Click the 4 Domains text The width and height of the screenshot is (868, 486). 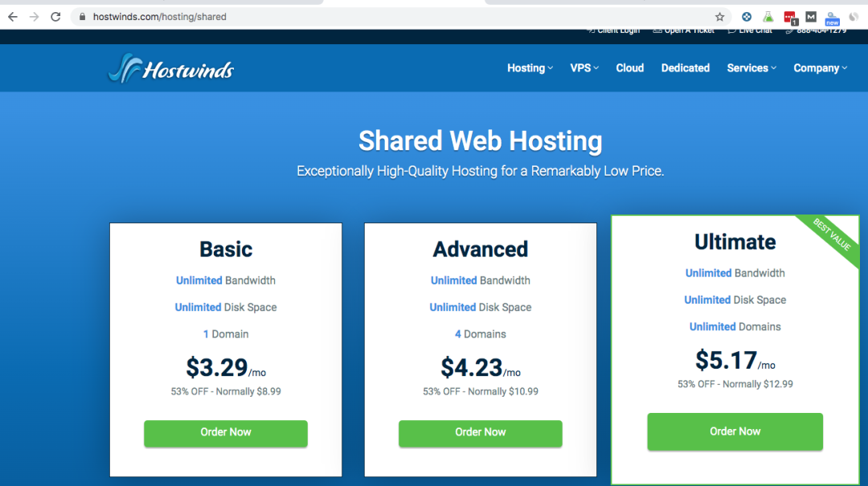point(481,334)
